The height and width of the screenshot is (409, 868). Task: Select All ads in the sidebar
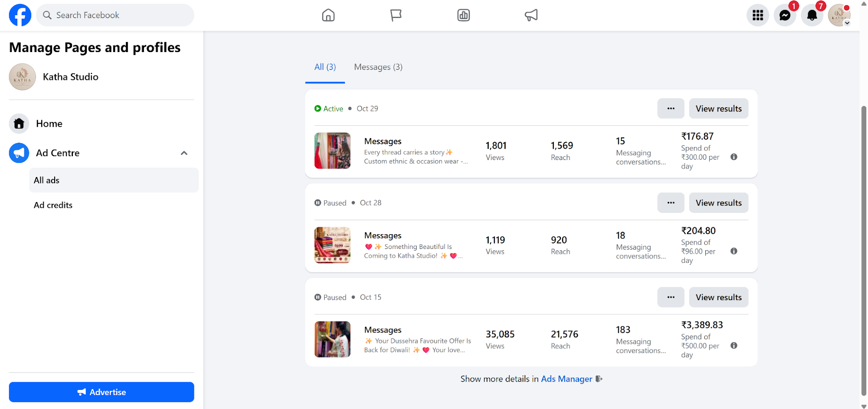coord(114,180)
